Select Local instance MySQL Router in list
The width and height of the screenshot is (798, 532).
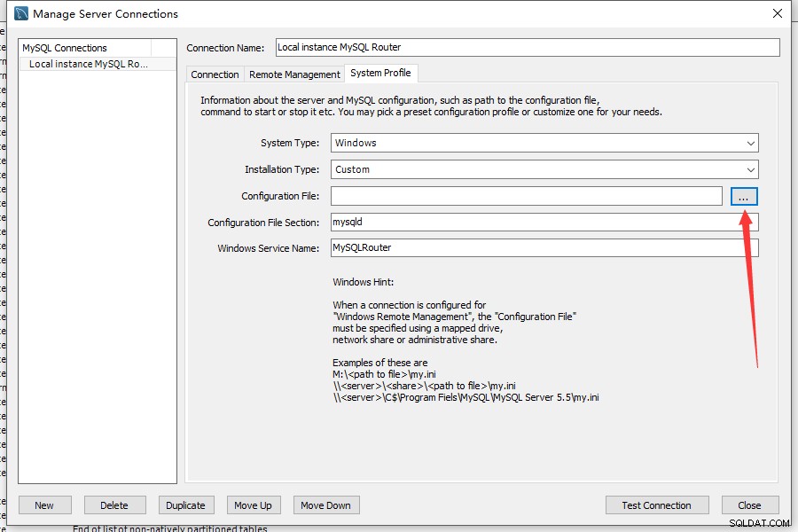[x=98, y=64]
